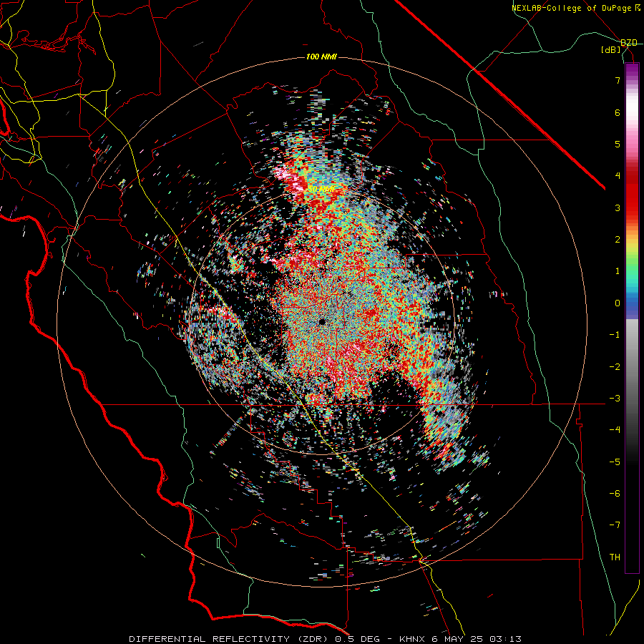Image resolution: width=644 pixels, height=644 pixels.
Task: Click the -6 scale tick label
Action: [x=615, y=494]
